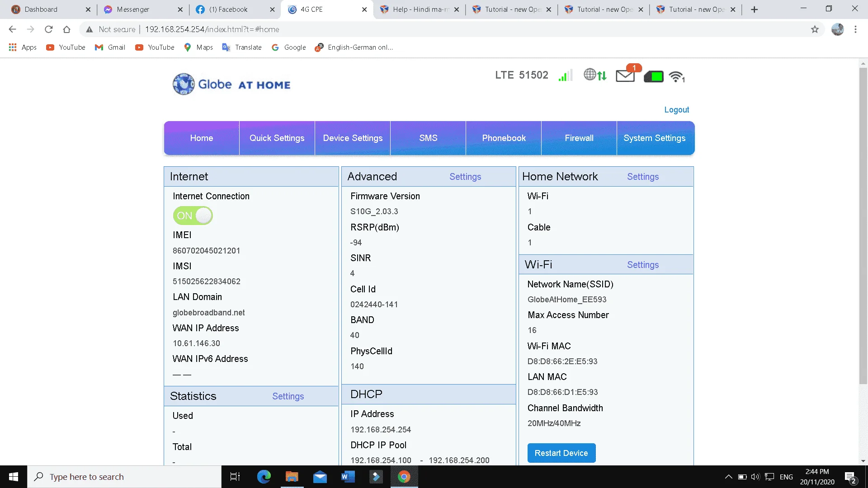The image size is (868, 488).
Task: Open File Explorer from taskbar
Action: pos(292,477)
